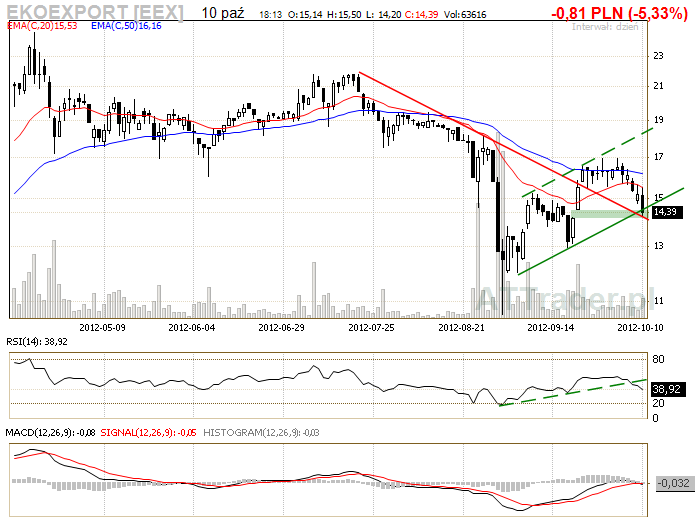Click the 18:13 time stamp in header
Screen dimensions: 700x522
point(271,15)
